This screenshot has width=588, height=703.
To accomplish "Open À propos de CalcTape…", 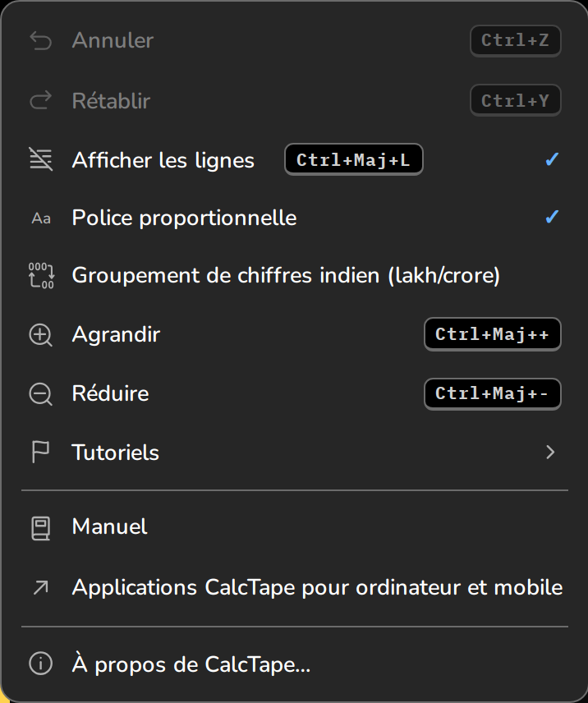I will pyautogui.click(x=294, y=664).
